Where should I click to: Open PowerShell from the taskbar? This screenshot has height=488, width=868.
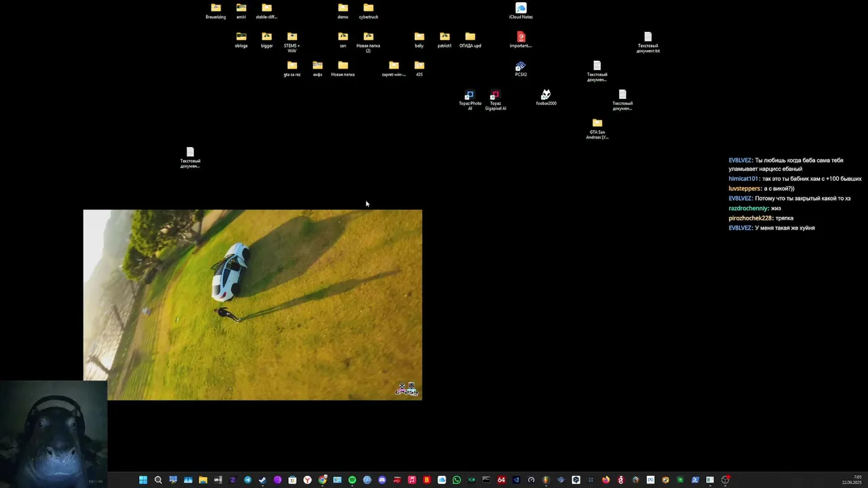pyautogui.click(x=695, y=480)
